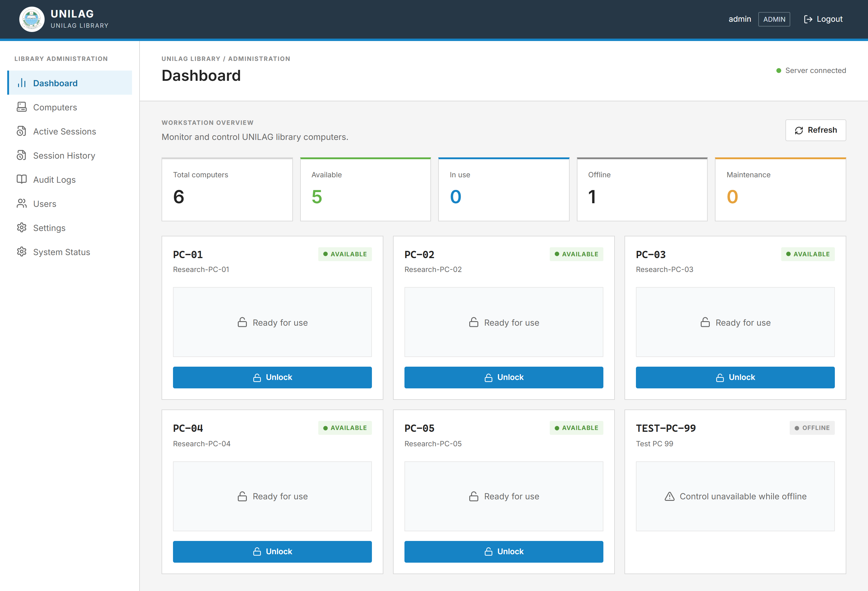Refresh the workstation overview
The image size is (868, 591).
(816, 130)
